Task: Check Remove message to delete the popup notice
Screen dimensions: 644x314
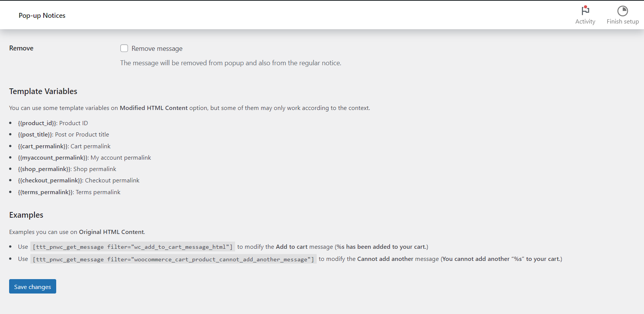Action: [124, 48]
